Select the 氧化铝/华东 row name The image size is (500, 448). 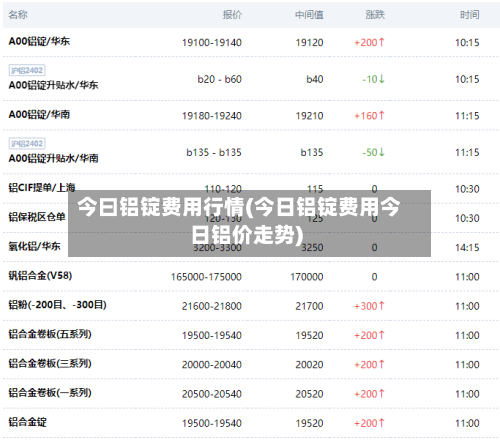(34, 246)
